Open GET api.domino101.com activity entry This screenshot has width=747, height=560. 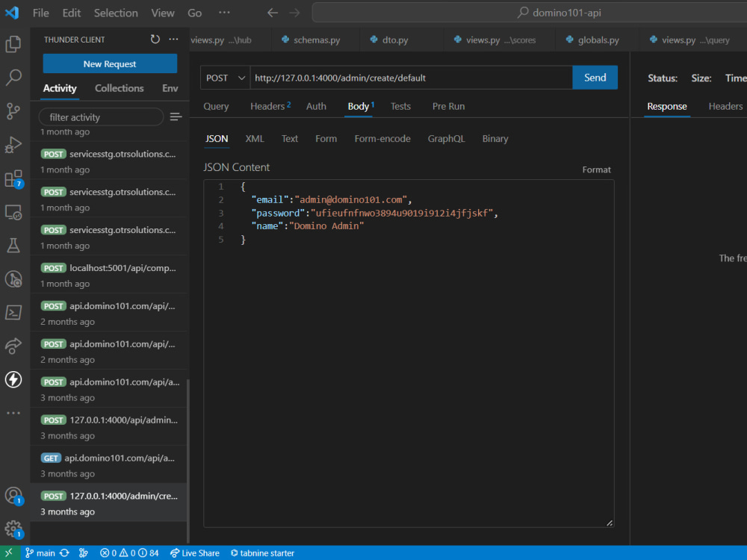point(108,465)
